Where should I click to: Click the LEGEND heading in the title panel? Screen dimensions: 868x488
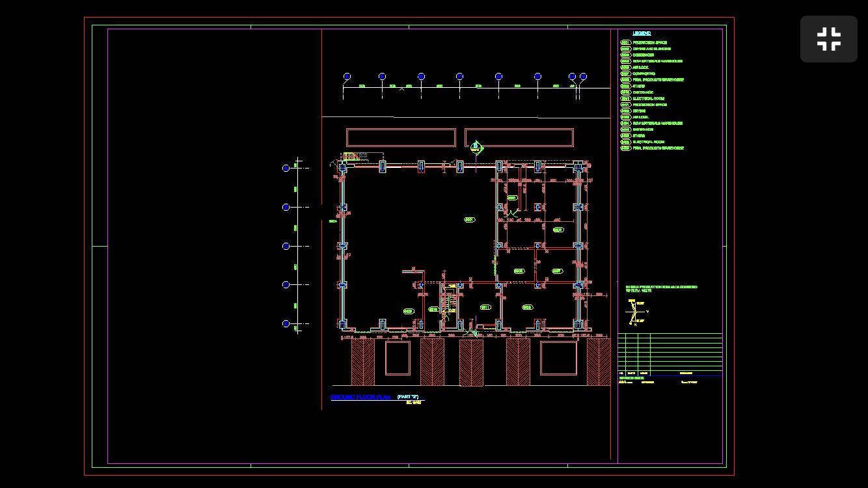(642, 33)
